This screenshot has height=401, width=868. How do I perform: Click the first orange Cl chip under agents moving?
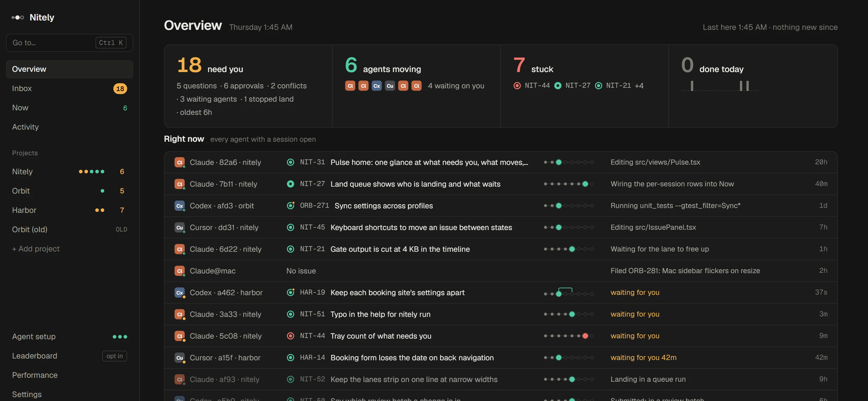coord(350,86)
